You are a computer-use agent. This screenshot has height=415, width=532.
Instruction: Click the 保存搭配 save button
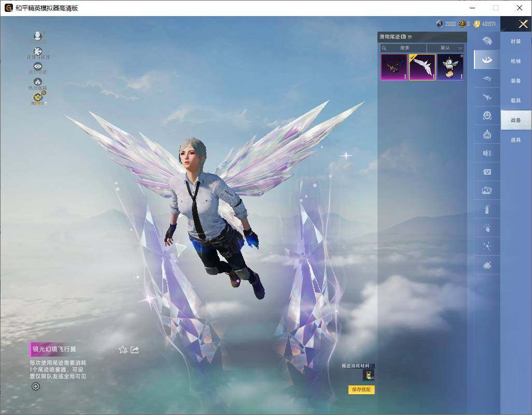point(361,390)
